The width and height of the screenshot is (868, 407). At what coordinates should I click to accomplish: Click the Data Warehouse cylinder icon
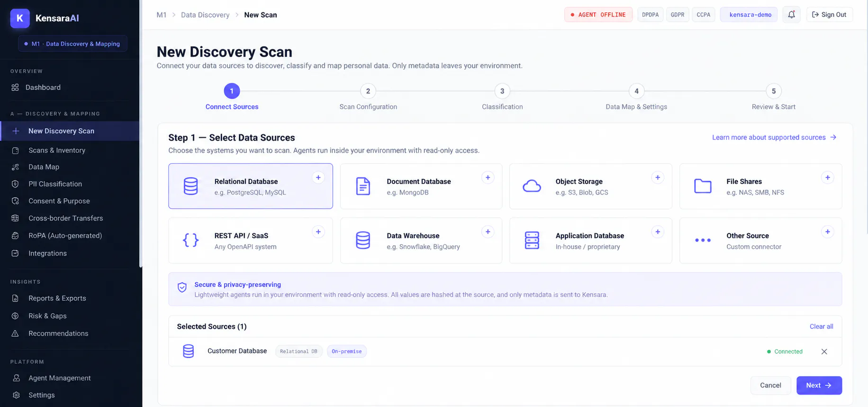(363, 240)
